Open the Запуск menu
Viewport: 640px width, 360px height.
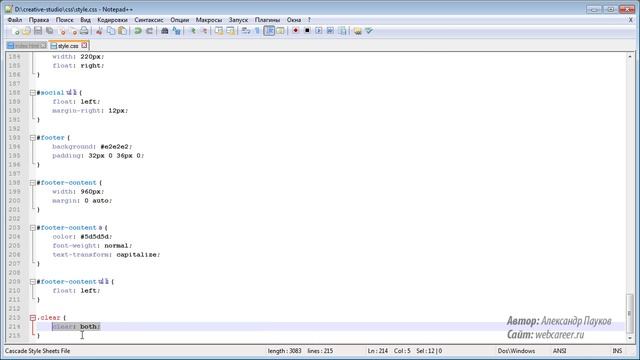(x=238, y=20)
